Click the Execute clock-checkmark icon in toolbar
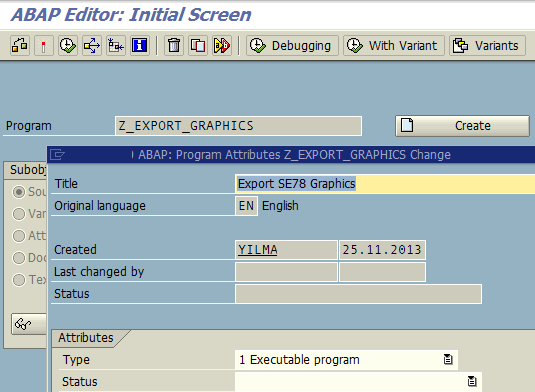This screenshot has width=535, height=392. pos(68,45)
